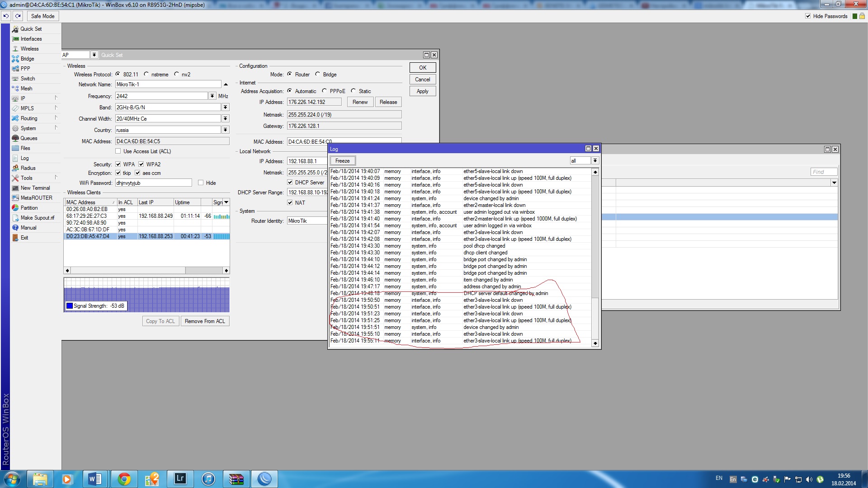Release the DHCP IP address

click(388, 102)
